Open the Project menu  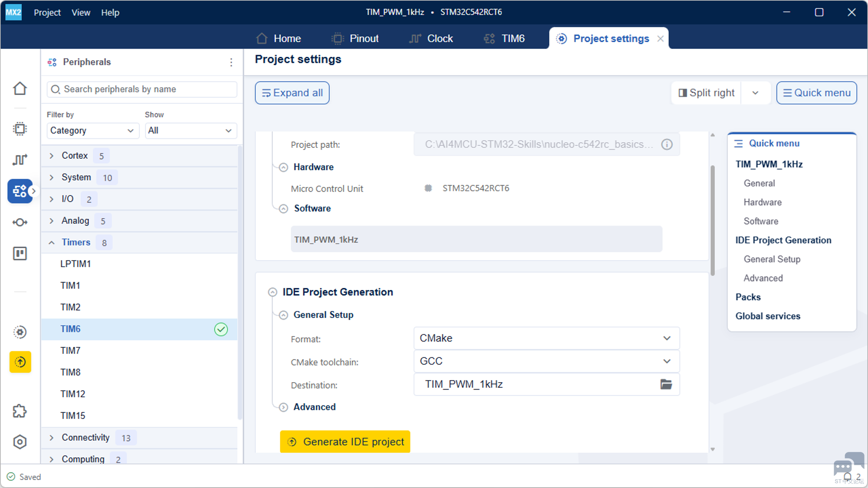coord(47,13)
